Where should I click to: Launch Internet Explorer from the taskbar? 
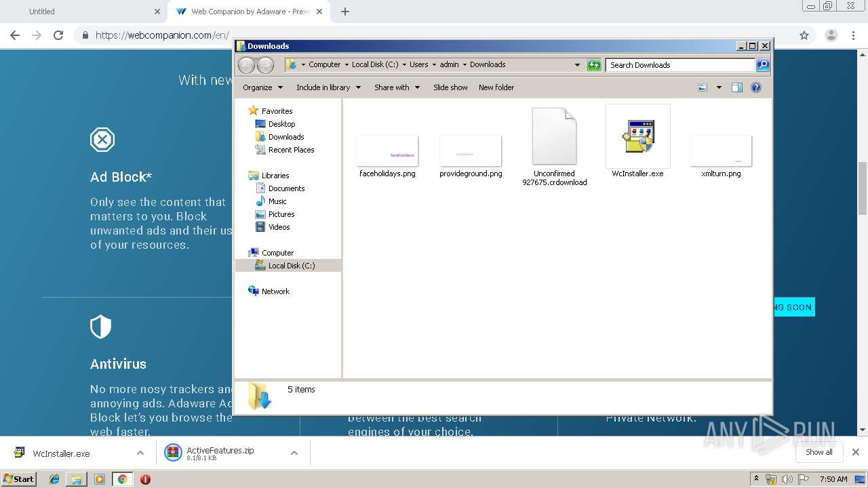click(54, 479)
